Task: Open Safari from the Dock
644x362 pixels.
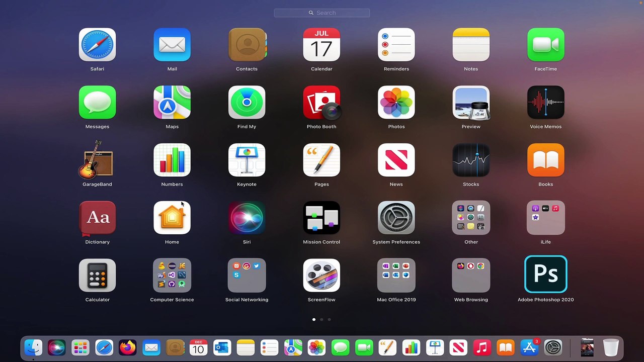Action: point(104,347)
